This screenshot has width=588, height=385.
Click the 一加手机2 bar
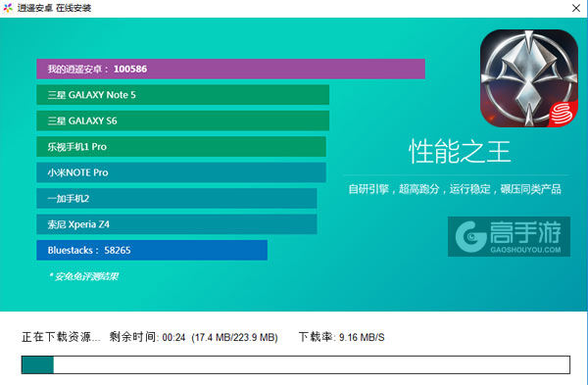[176, 198]
